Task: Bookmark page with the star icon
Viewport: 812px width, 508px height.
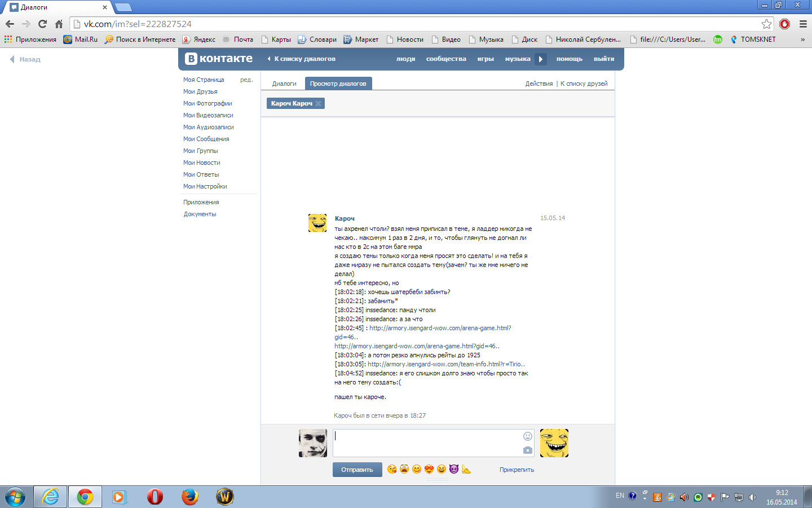Action: (766, 24)
